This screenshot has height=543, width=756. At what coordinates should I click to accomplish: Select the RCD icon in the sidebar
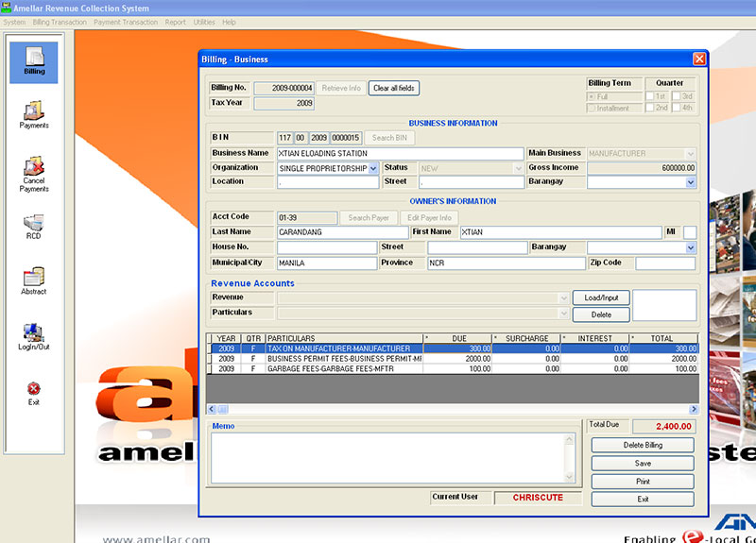click(34, 227)
